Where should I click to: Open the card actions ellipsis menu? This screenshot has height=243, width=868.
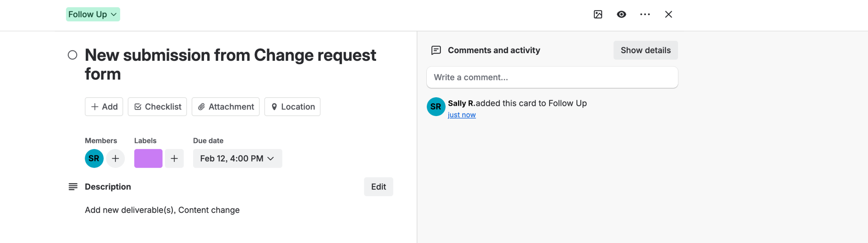645,14
